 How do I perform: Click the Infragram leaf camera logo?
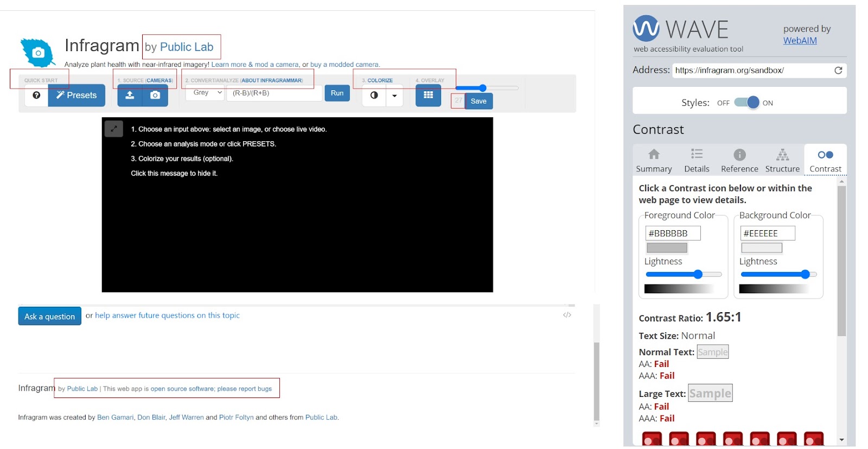pyautogui.click(x=37, y=53)
